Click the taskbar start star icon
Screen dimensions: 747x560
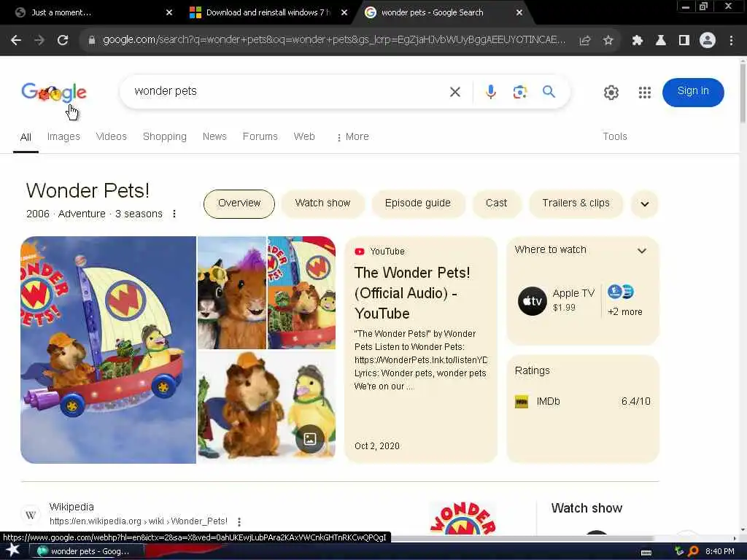pyautogui.click(x=13, y=551)
